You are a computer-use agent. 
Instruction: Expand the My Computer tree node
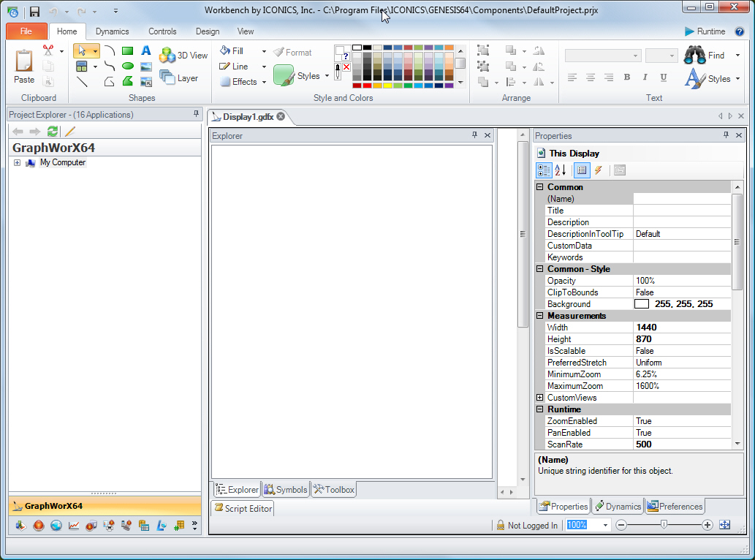pos(17,163)
